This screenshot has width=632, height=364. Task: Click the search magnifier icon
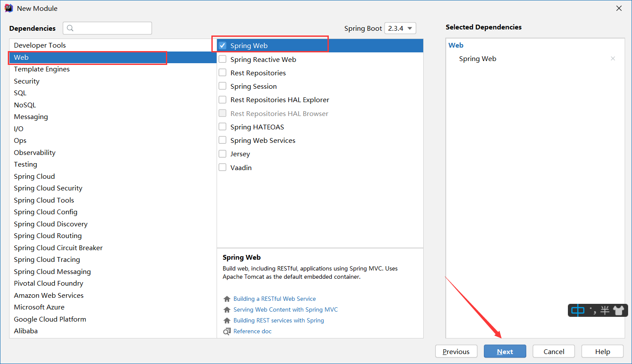(x=70, y=28)
